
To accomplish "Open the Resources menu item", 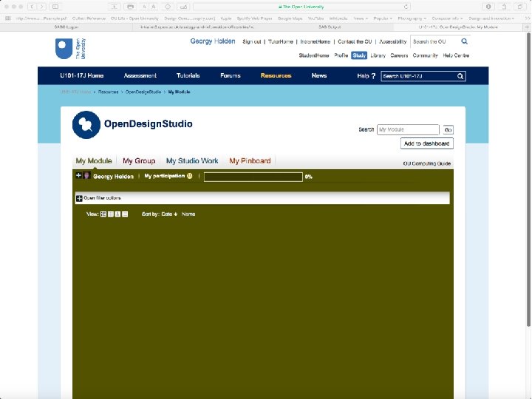I will coord(276,75).
